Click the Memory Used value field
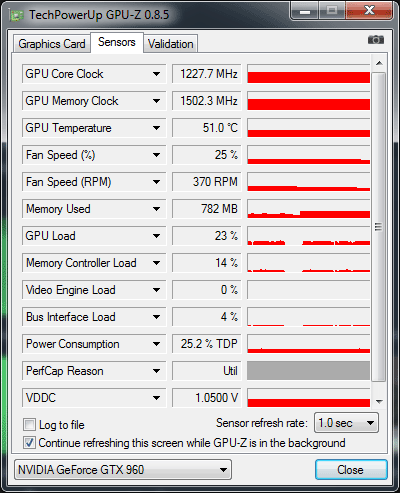 click(x=206, y=209)
